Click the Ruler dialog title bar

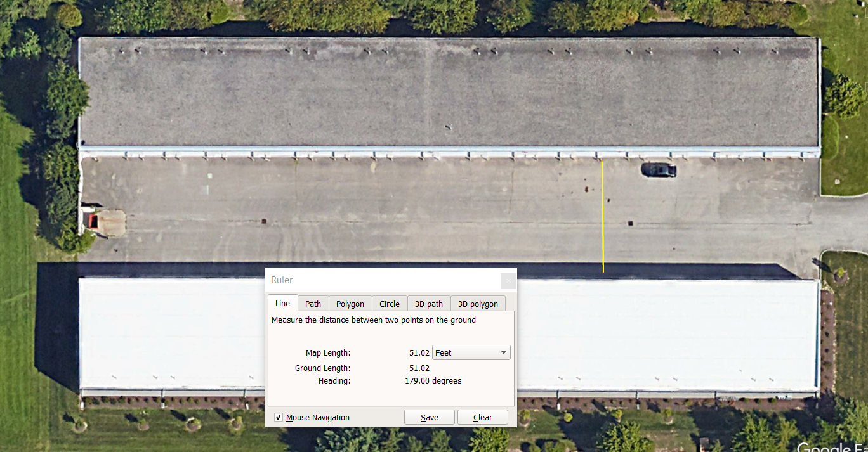[381, 280]
